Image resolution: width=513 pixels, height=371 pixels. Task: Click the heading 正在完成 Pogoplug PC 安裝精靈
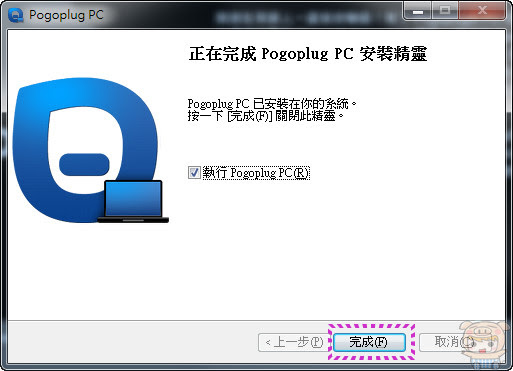[x=308, y=54]
